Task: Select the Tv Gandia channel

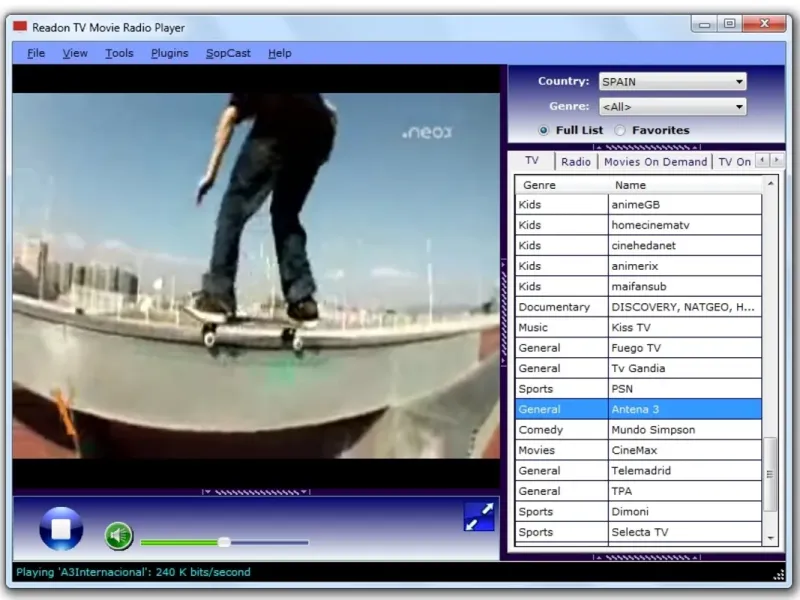Action: [638, 368]
